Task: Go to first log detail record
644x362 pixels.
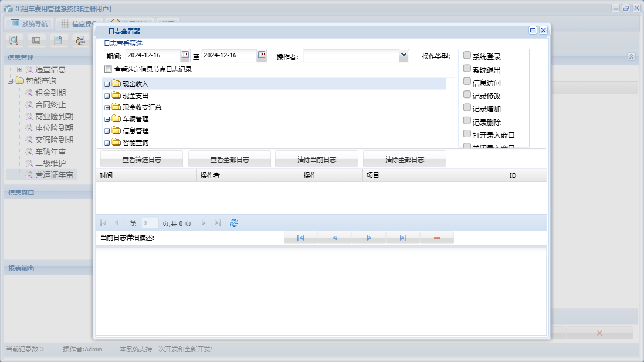Action: pos(301,238)
